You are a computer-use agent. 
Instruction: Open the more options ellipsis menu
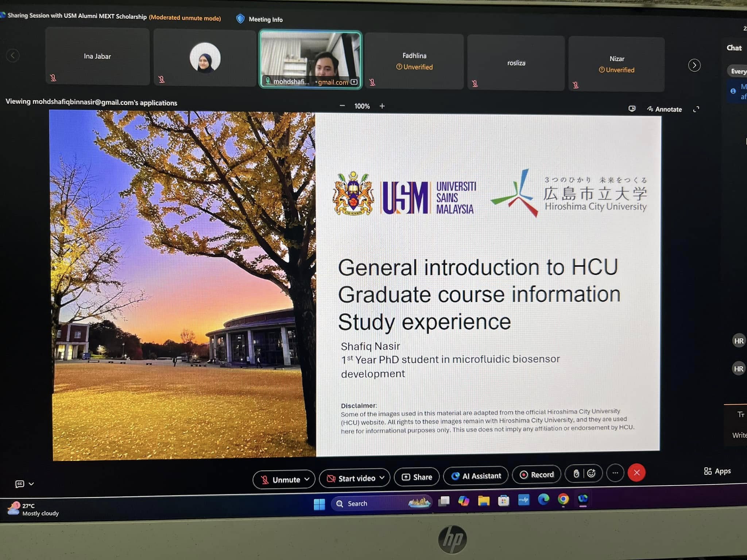615,473
